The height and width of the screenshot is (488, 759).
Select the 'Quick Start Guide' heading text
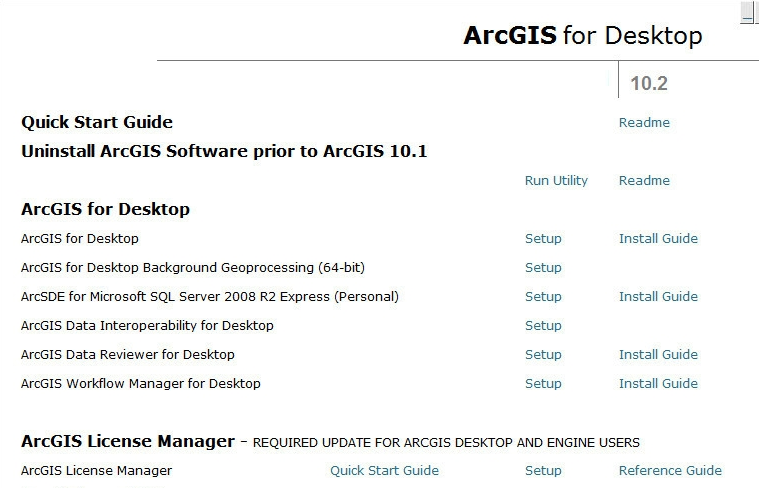(x=97, y=122)
